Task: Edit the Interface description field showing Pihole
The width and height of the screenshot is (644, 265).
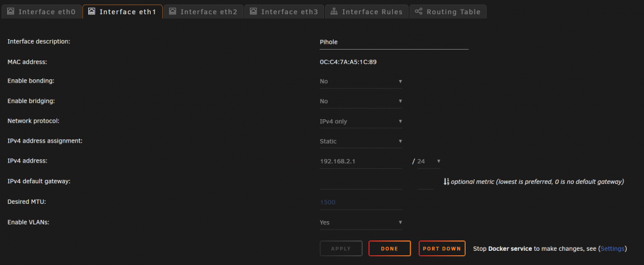Action: [394, 42]
